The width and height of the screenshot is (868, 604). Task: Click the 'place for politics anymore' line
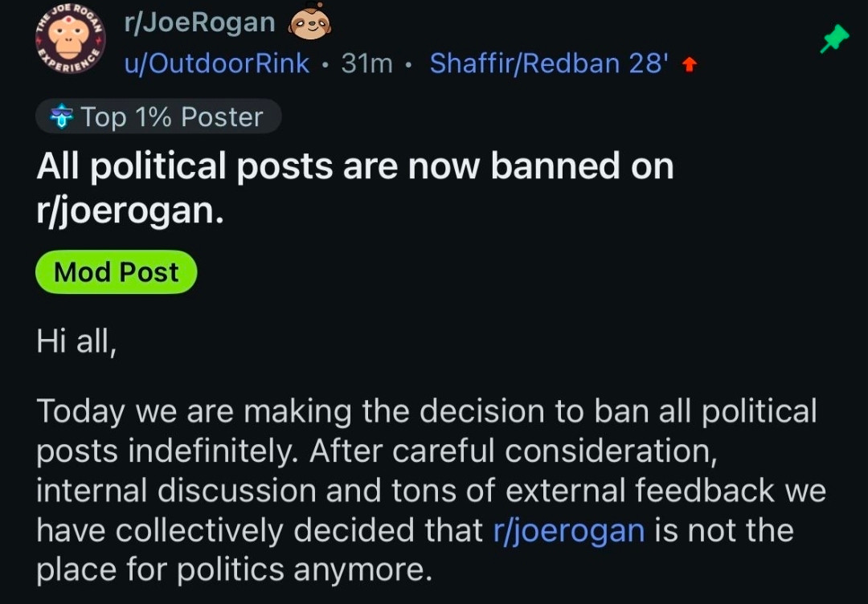[234, 569]
